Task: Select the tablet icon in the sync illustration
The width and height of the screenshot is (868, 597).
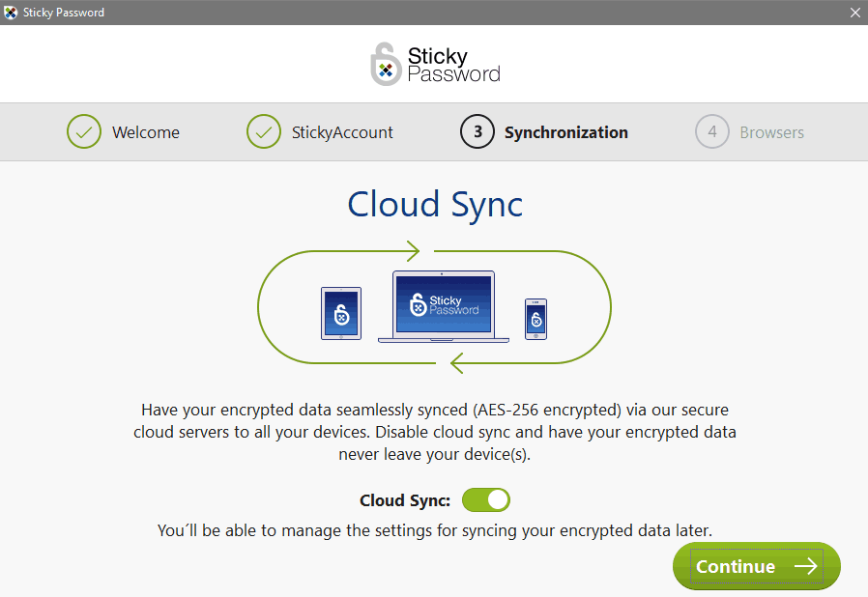Action: click(340, 311)
